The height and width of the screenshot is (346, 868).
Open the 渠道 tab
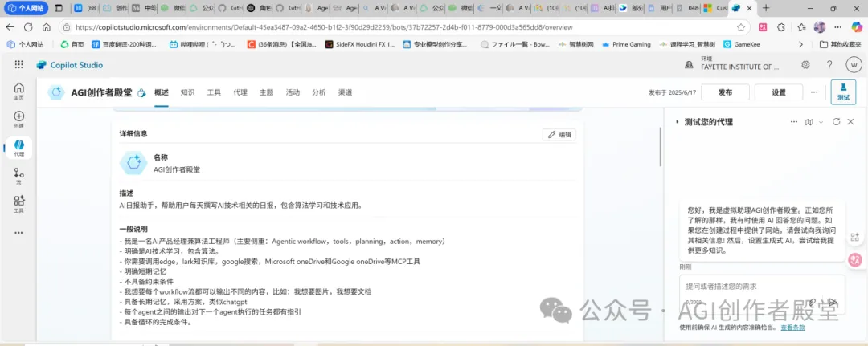coord(346,92)
